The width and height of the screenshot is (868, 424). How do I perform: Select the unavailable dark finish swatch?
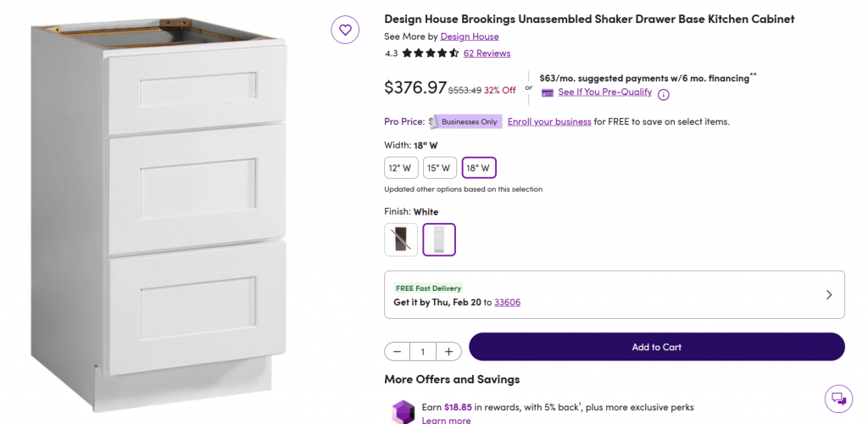(401, 239)
